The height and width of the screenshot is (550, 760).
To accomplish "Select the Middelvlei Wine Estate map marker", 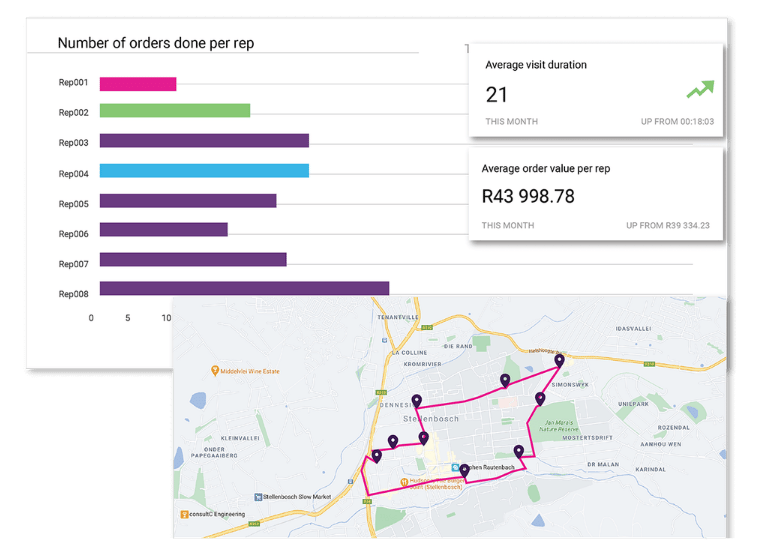I will [x=215, y=370].
